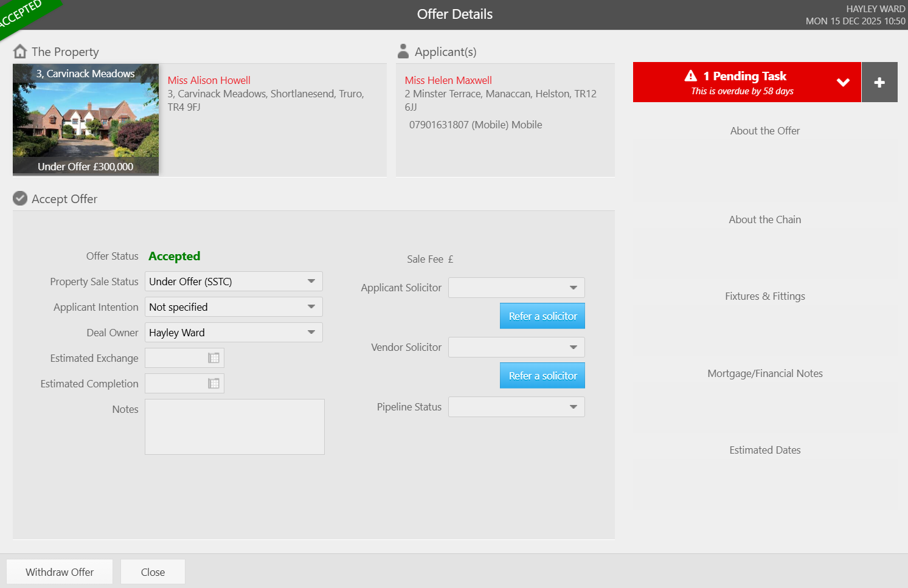This screenshot has width=908, height=588.
Task: Click the warning triangle on Pending Task
Action: tap(691, 76)
